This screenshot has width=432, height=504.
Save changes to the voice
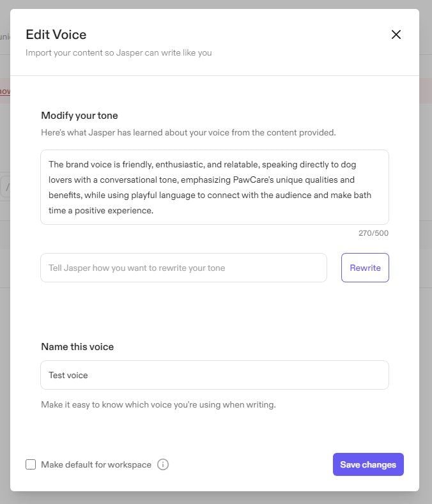tap(368, 464)
